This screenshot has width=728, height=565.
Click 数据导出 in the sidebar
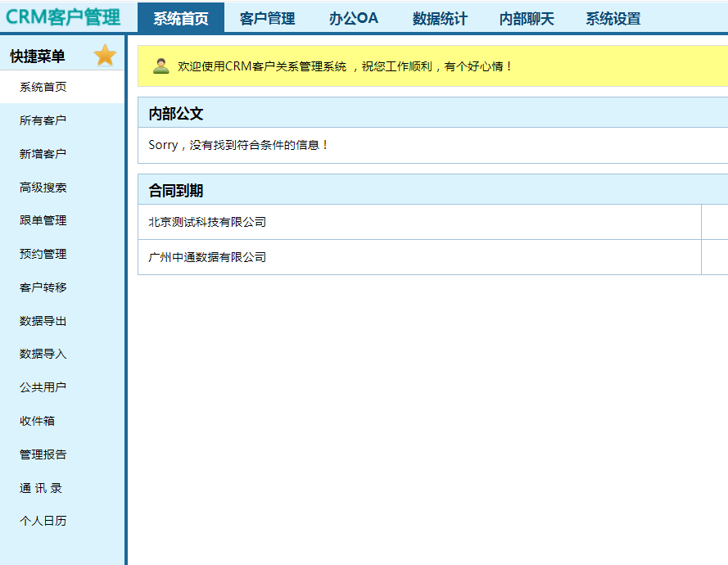click(x=43, y=321)
